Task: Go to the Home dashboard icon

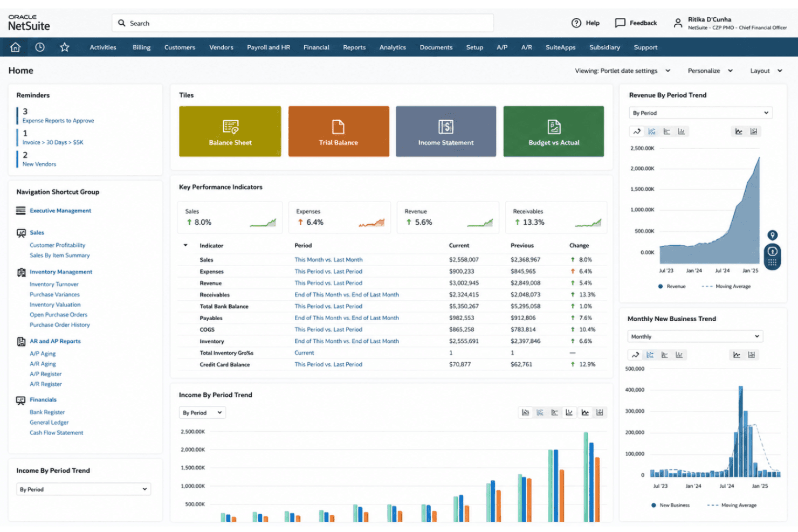Action: pos(15,47)
